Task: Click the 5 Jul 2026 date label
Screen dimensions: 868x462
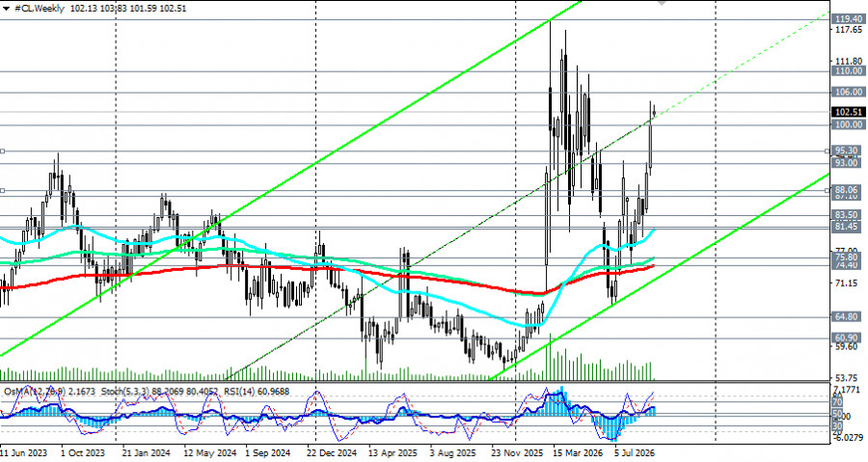Action: click(635, 453)
